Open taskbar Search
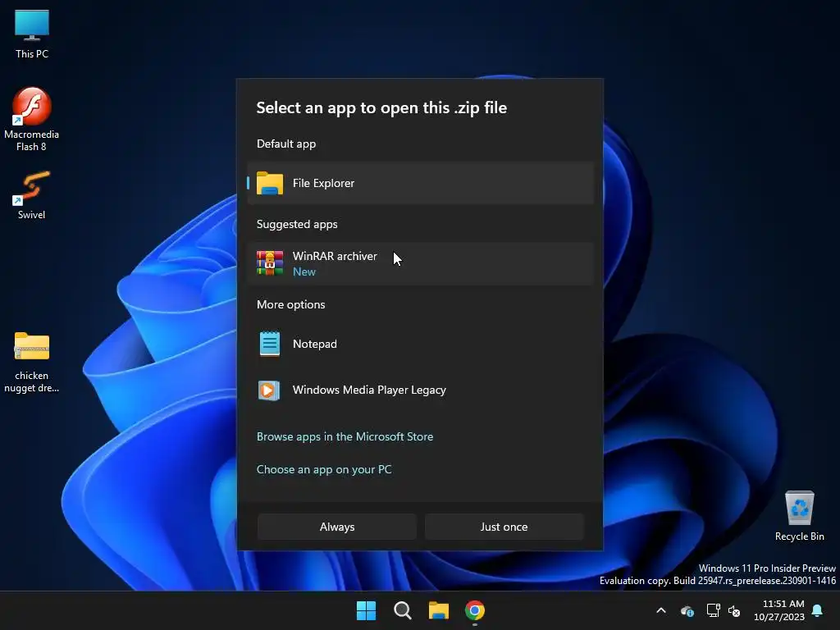The image size is (840, 630). 402,610
